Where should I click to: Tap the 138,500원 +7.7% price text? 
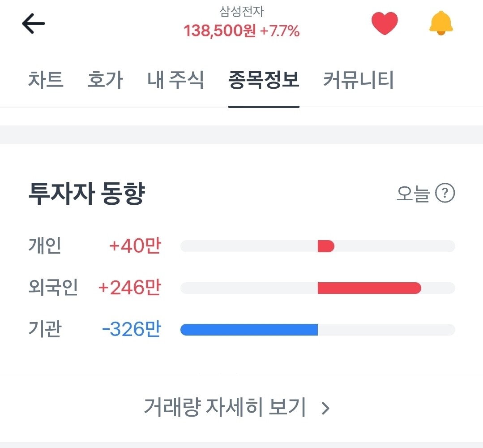tap(242, 31)
